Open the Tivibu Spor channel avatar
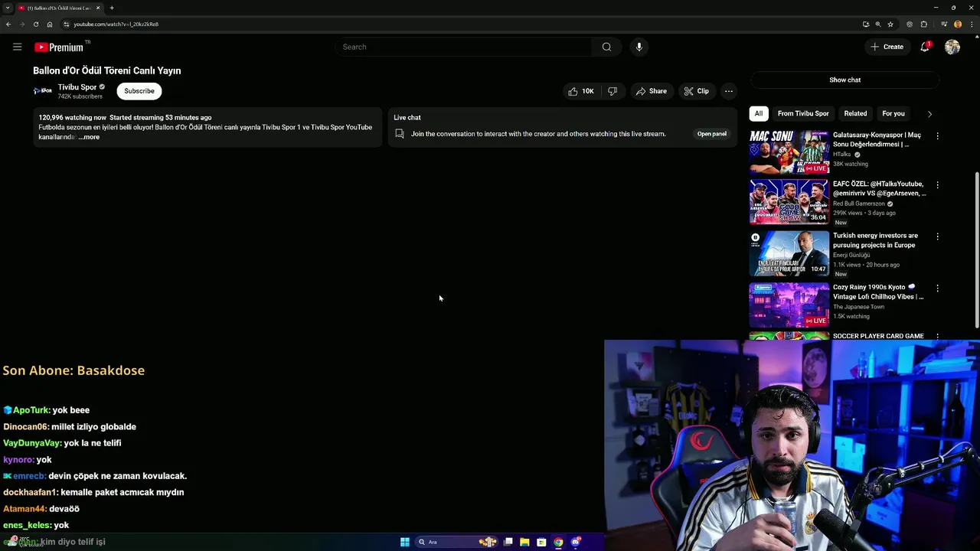Viewport: 980px width, 551px height. [x=42, y=91]
